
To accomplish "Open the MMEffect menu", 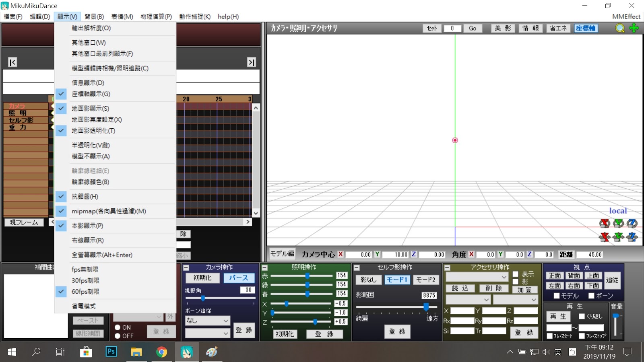I will [626, 16].
